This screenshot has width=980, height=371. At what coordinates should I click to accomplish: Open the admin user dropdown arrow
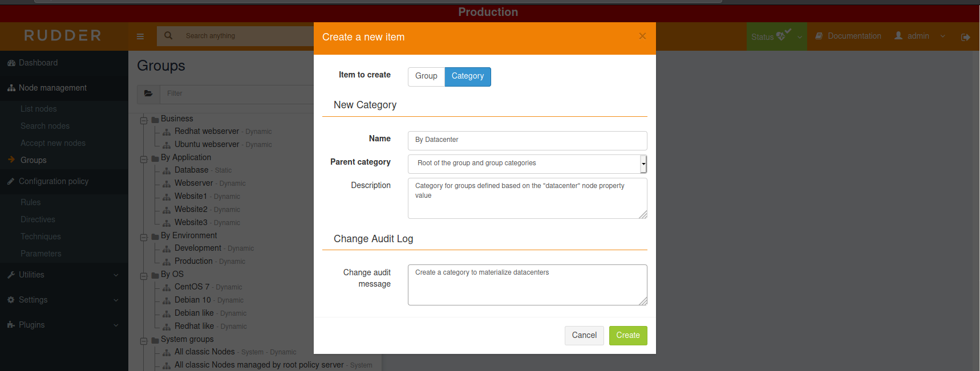942,36
